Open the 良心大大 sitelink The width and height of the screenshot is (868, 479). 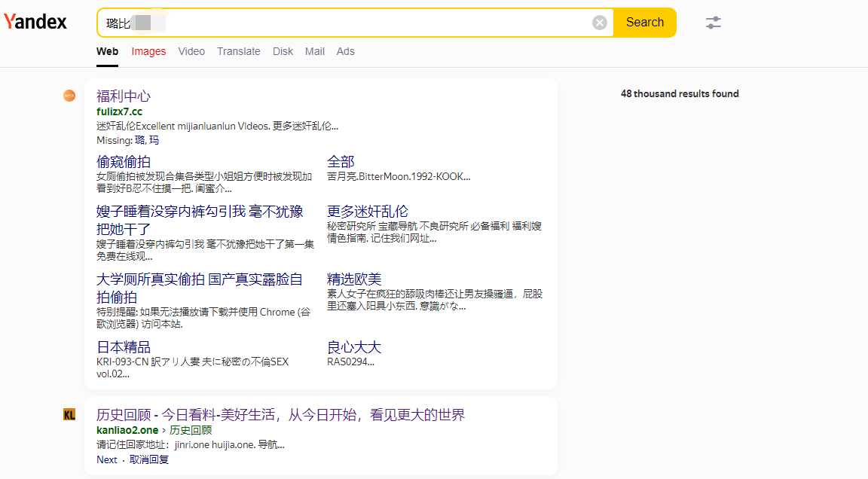[354, 347]
